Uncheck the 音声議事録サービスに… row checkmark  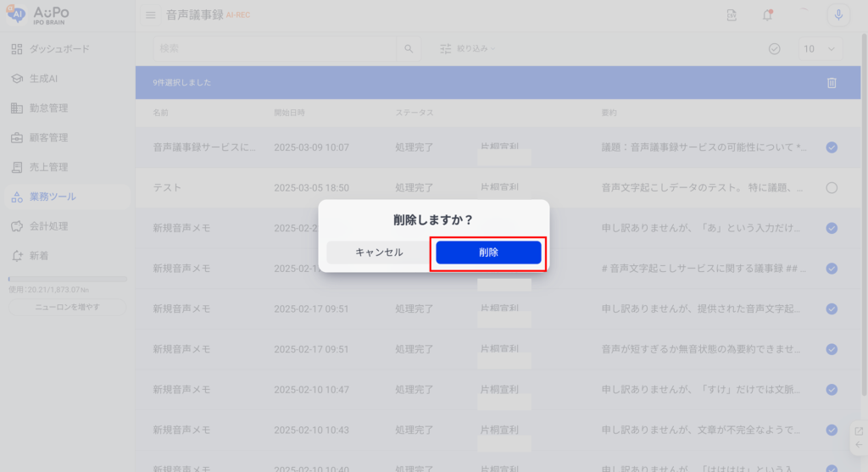832,147
